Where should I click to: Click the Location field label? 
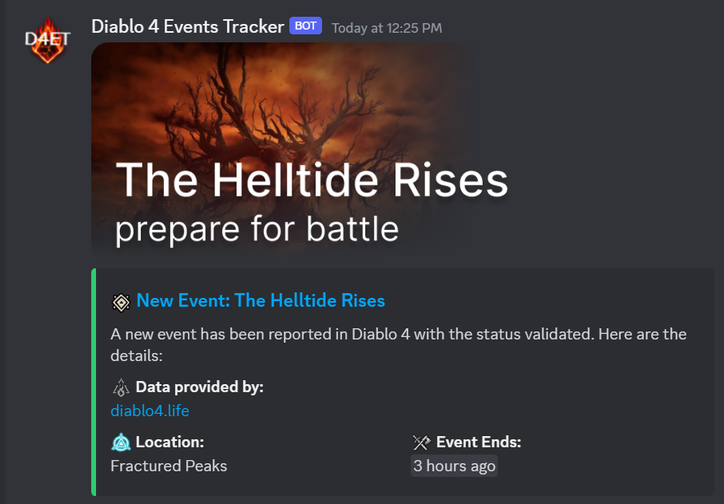pos(169,442)
